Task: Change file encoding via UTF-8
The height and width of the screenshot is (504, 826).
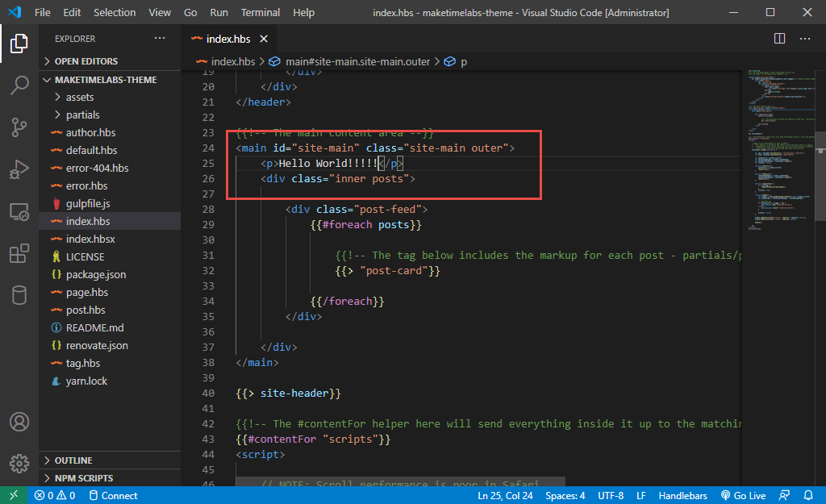Action: (x=611, y=496)
